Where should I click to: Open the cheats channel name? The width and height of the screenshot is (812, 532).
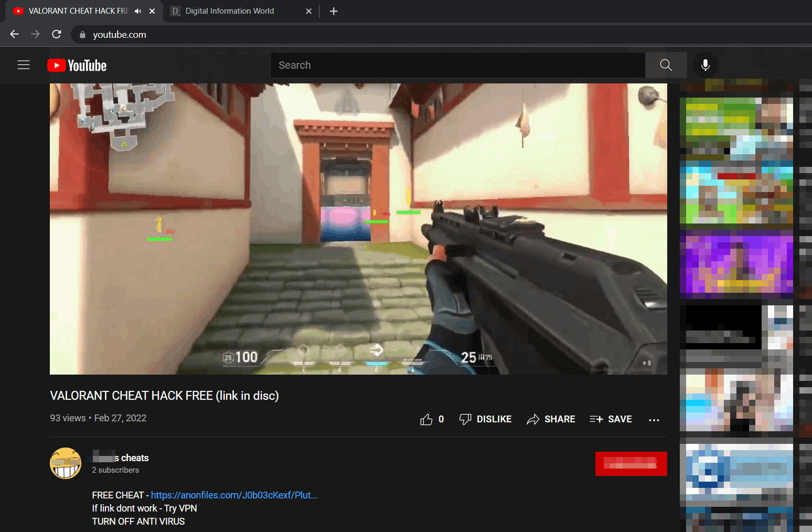(x=121, y=458)
